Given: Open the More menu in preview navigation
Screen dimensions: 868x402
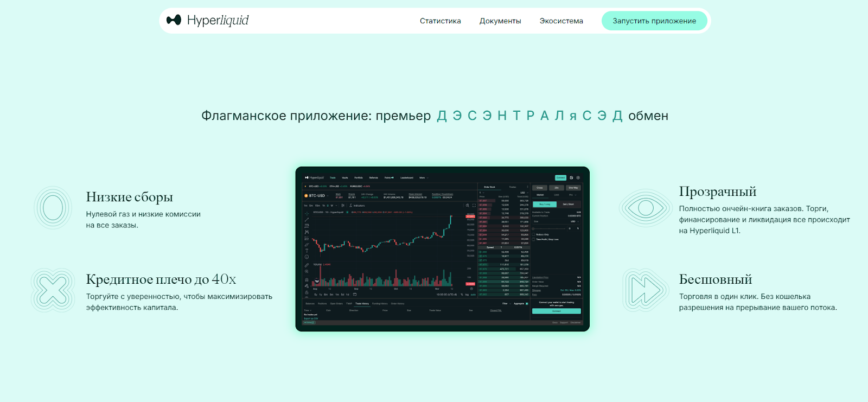Looking at the screenshot, I should (423, 177).
